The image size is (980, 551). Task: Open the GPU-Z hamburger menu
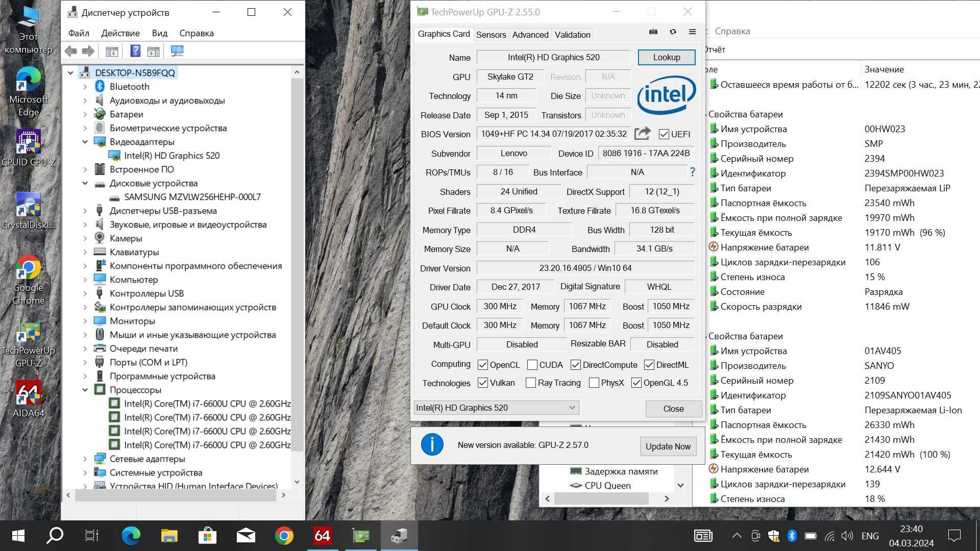click(x=692, y=32)
